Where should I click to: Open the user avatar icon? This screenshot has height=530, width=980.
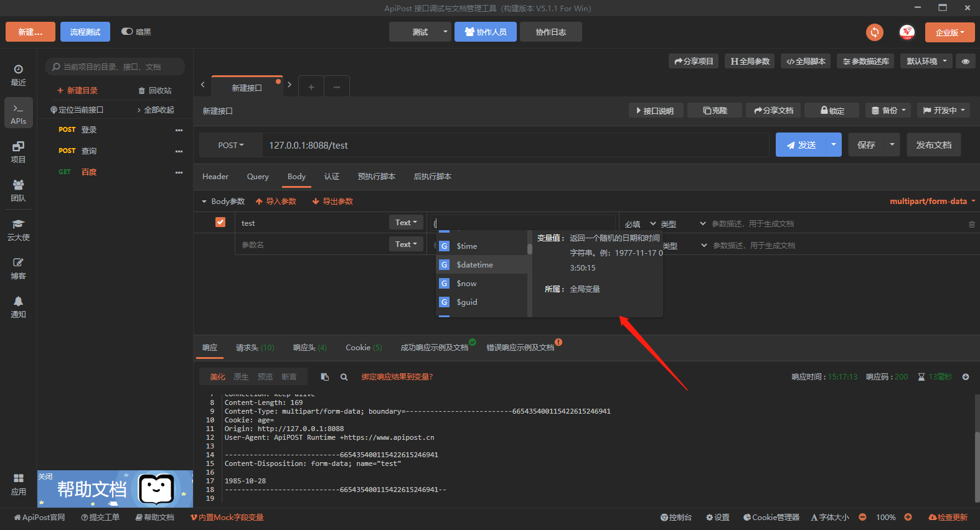(907, 32)
